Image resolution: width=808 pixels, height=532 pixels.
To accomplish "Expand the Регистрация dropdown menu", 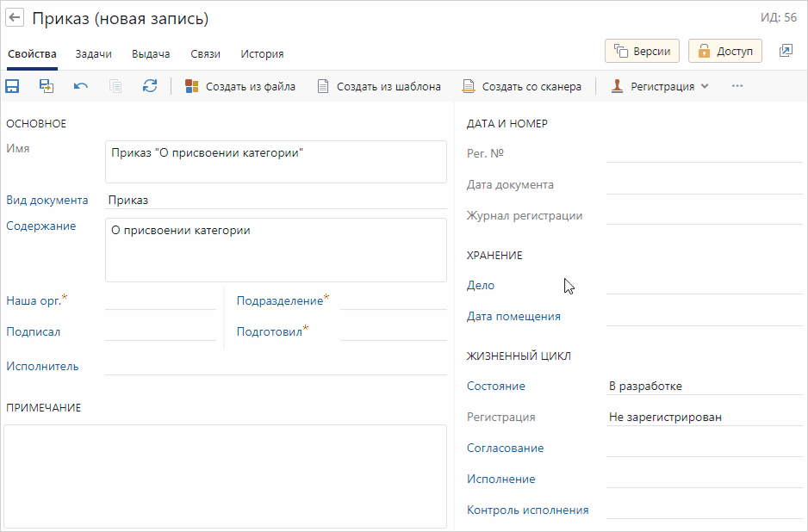I will pos(661,86).
